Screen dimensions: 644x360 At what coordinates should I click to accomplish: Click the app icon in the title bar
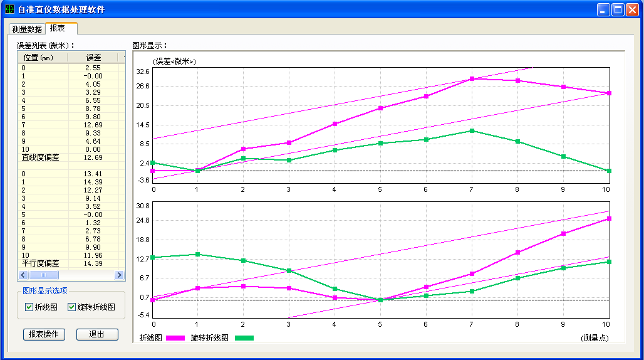point(9,9)
